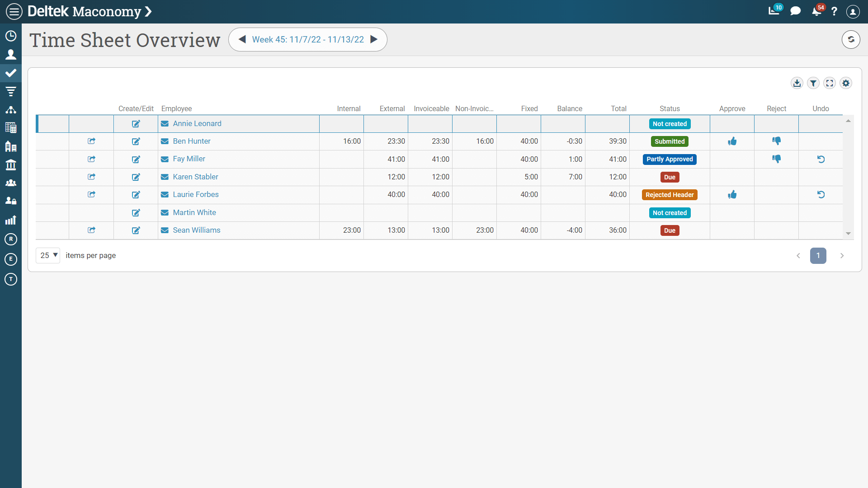Expand the fullscreen icon in toolbar

830,83
